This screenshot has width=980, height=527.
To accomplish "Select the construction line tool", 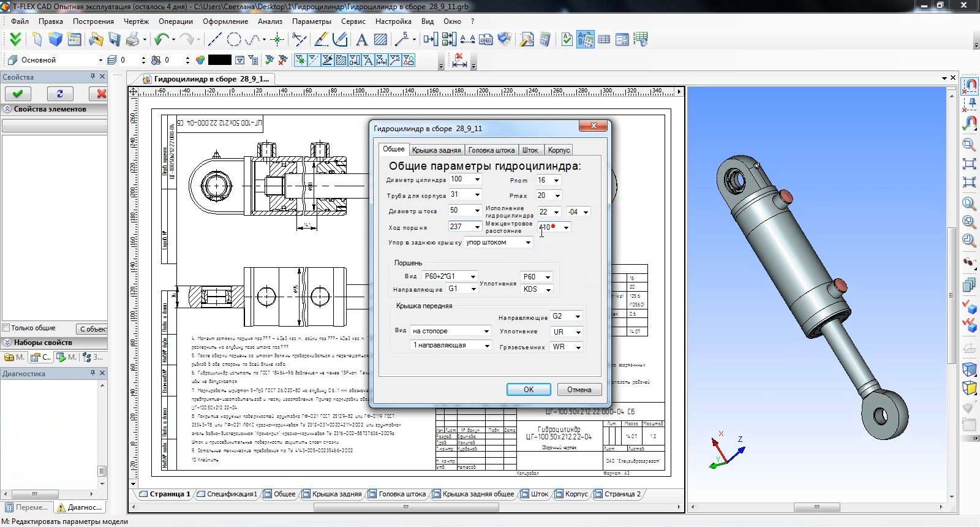I will click(214, 39).
